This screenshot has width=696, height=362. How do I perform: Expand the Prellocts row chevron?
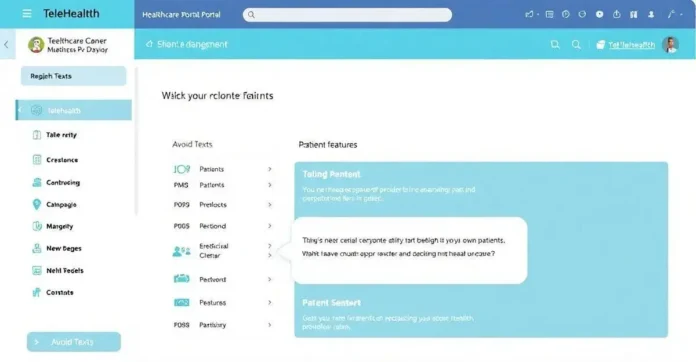tap(269, 205)
